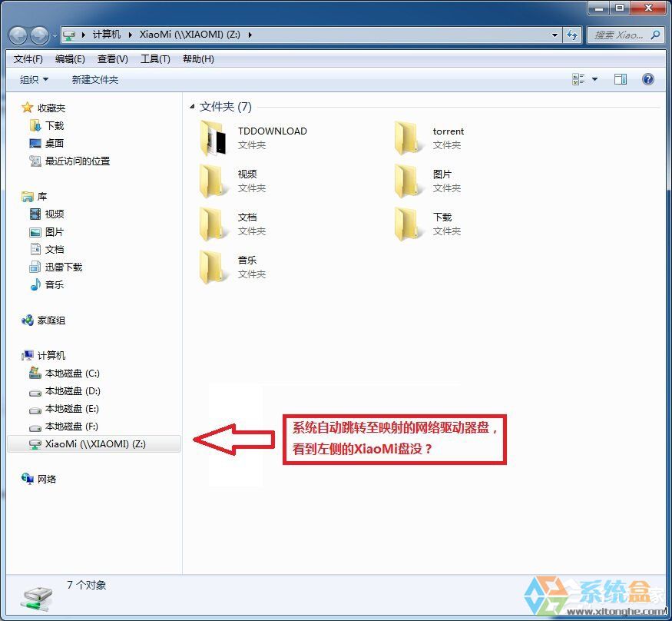Click the computer icon in address bar
Viewport: 672px width, 621px height.
click(x=69, y=35)
